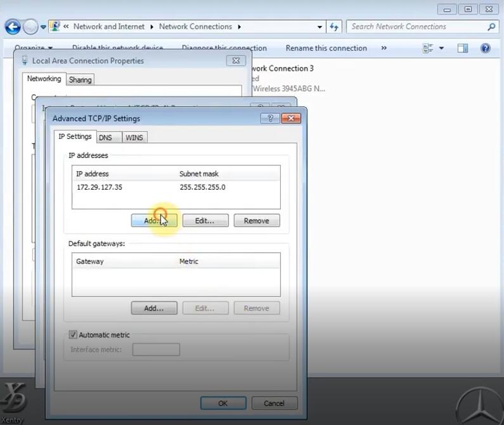This screenshot has height=425, width=504.
Task: Click Add under IP addresses
Action: pyautogui.click(x=154, y=221)
